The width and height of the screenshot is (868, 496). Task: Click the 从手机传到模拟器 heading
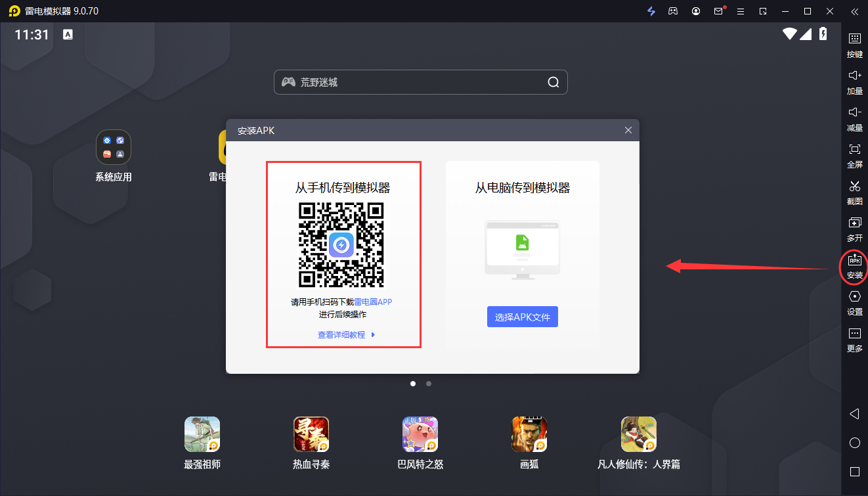coord(343,188)
